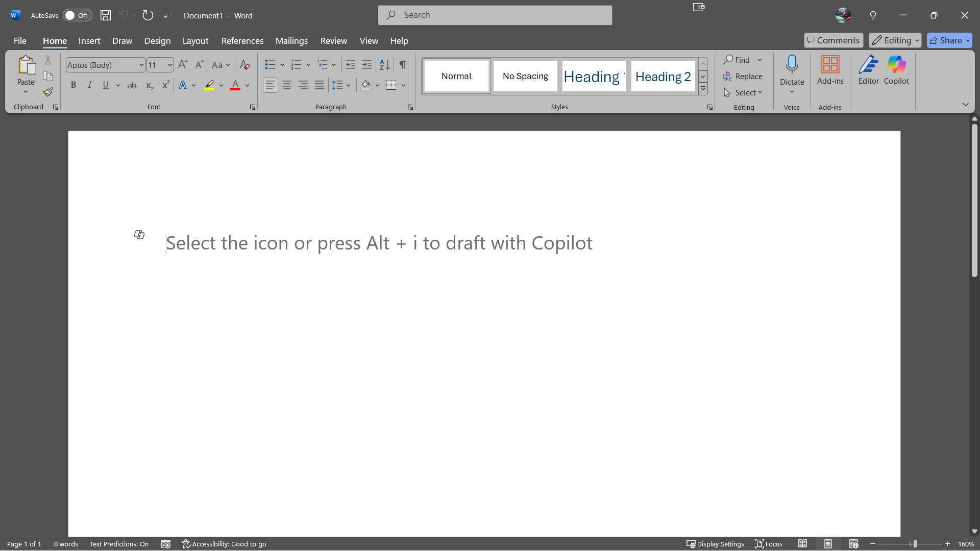Switch to the Insert tab
Image resolution: width=980 pixels, height=551 pixels.
[89, 41]
